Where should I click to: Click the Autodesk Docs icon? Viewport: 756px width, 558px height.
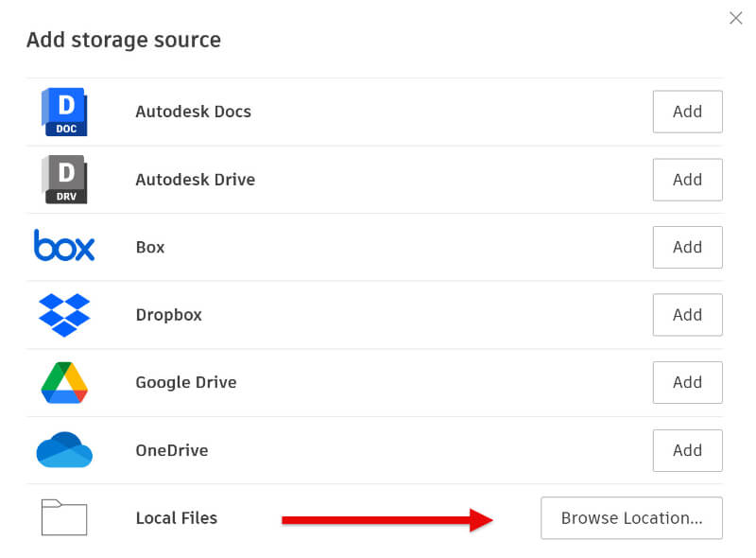(x=64, y=112)
